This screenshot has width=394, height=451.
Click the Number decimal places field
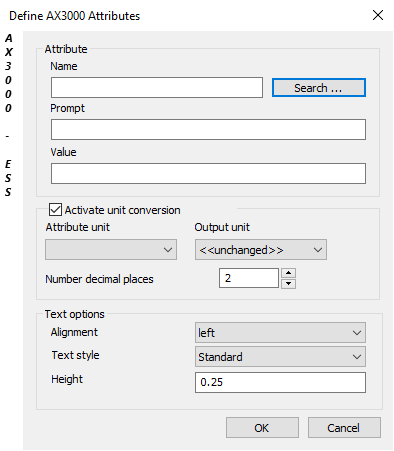(x=249, y=278)
